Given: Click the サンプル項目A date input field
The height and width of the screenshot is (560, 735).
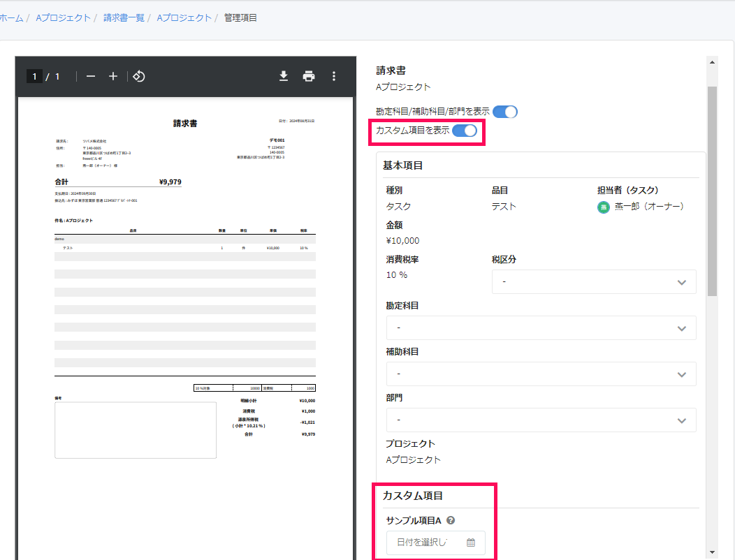Looking at the screenshot, I should point(435,543).
